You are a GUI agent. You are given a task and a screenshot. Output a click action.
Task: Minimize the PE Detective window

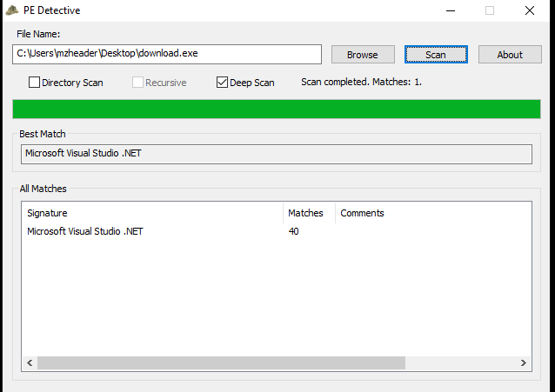451,10
